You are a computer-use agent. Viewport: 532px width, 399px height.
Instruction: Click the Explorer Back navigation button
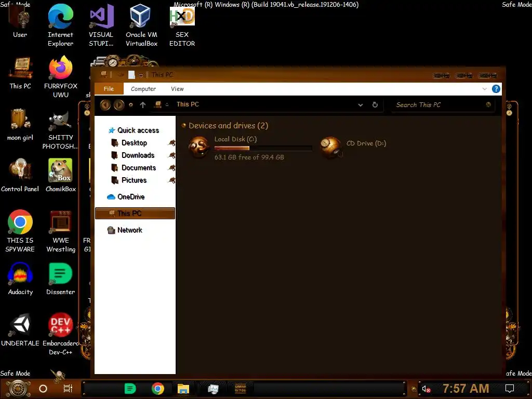(x=105, y=105)
